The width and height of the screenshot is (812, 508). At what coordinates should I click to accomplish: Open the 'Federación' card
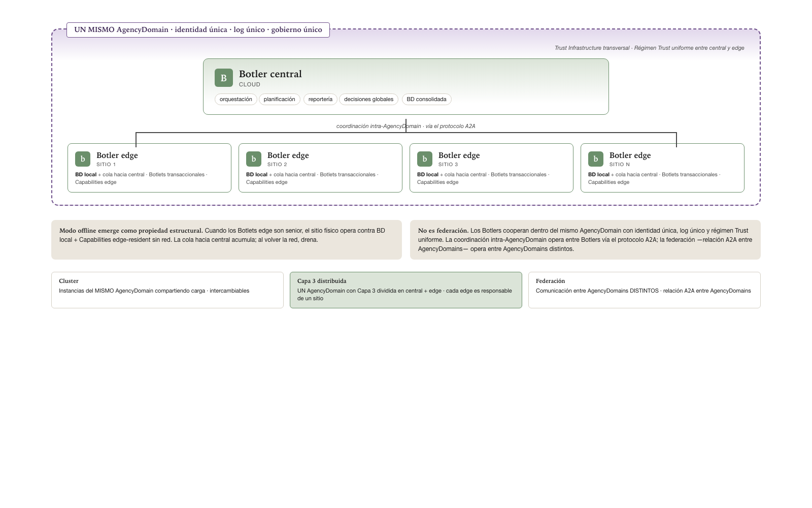tap(645, 290)
